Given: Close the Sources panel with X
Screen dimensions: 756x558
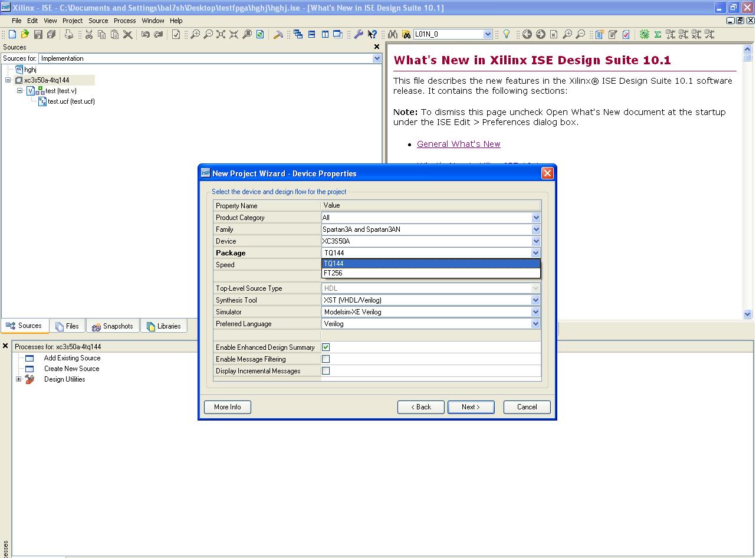Looking at the screenshot, I should (x=377, y=47).
